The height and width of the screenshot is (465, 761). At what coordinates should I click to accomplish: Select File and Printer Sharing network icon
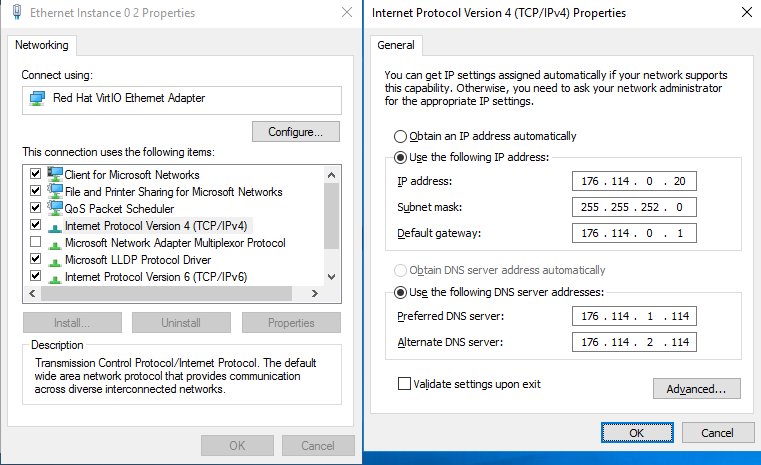pyautogui.click(x=55, y=191)
